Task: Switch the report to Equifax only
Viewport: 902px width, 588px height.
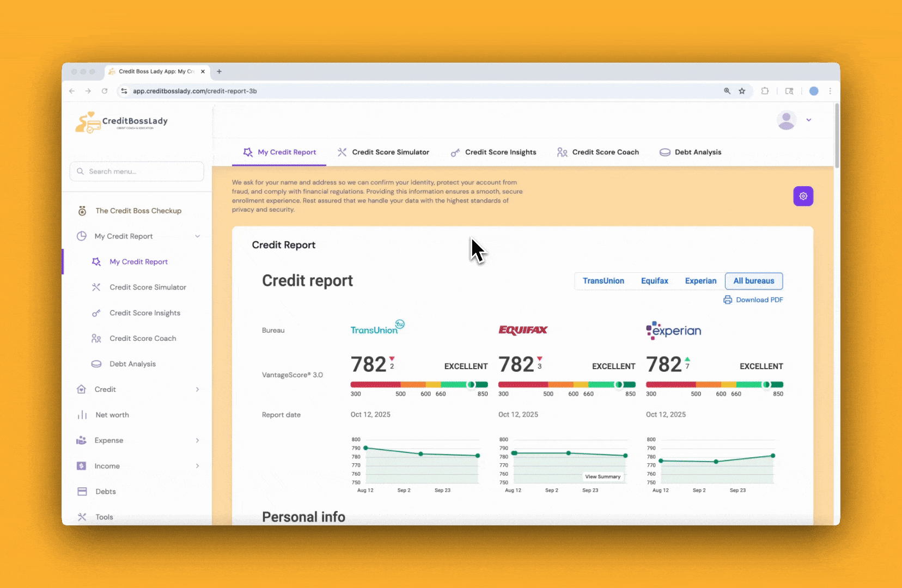Action: (x=654, y=281)
